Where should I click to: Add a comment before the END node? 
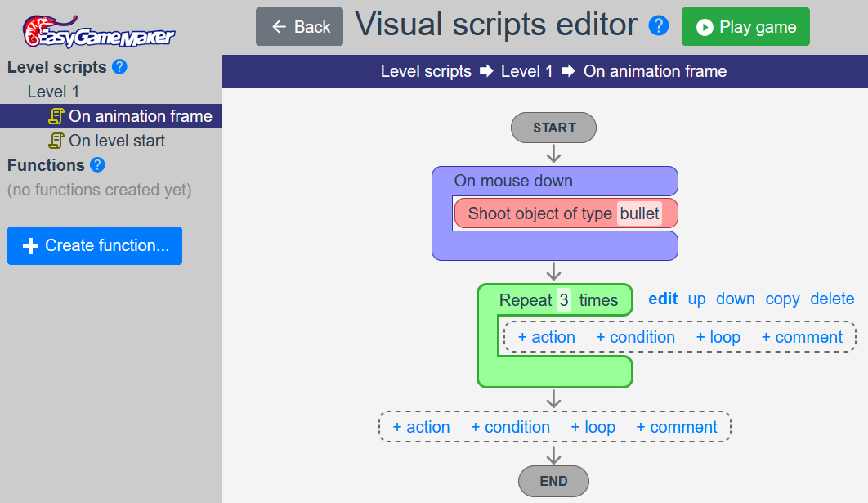[x=677, y=427]
